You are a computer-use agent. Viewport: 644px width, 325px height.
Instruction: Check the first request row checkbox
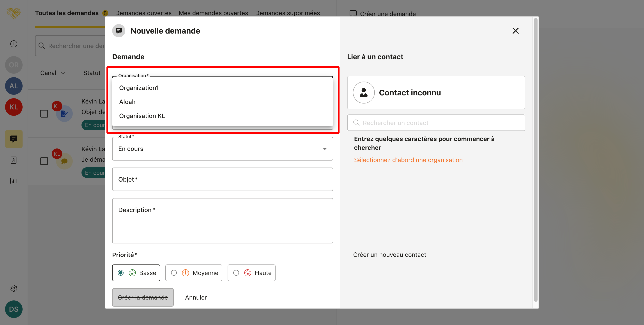click(x=44, y=114)
